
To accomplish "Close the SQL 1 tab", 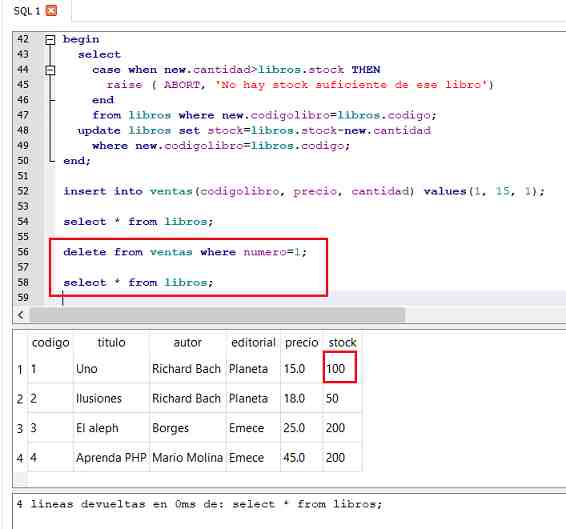I will pos(52,11).
